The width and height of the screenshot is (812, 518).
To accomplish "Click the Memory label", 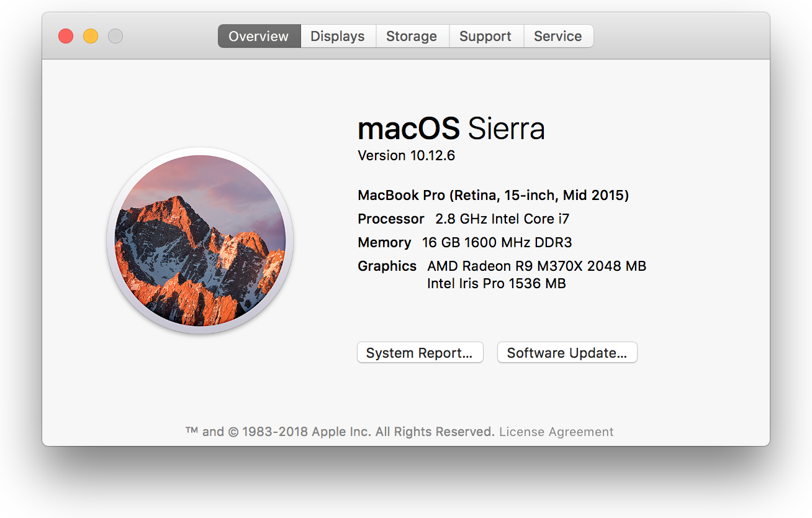I will point(384,242).
